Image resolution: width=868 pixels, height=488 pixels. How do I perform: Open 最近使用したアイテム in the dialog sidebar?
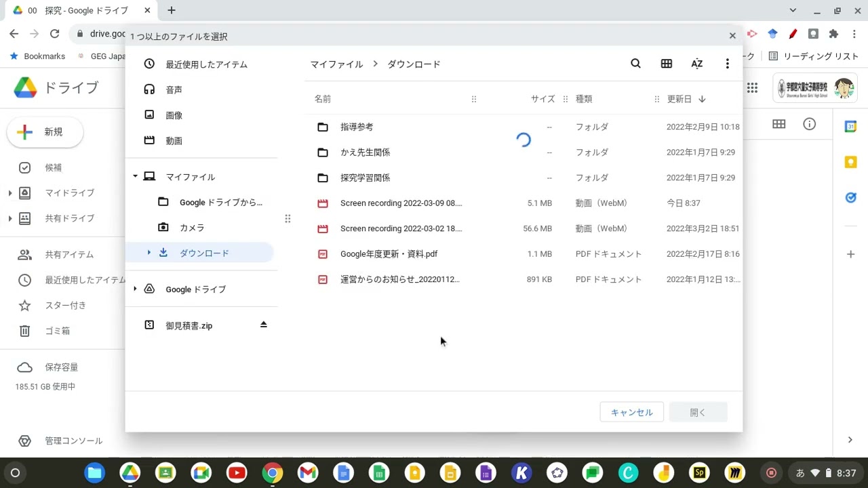(201, 64)
